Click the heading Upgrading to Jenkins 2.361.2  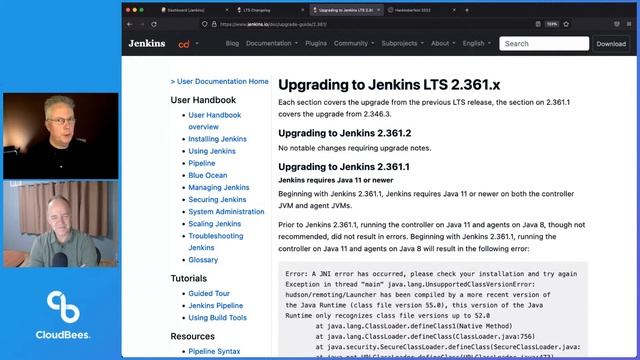click(344, 133)
